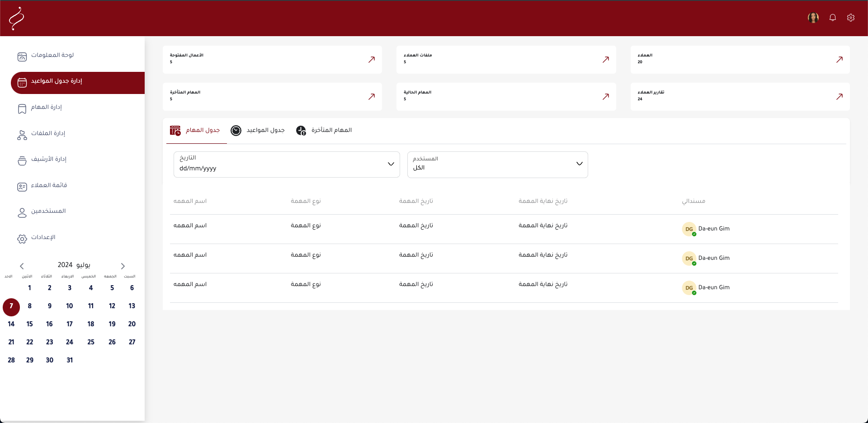Click the notification bell icon
The image size is (868, 423).
point(832,18)
